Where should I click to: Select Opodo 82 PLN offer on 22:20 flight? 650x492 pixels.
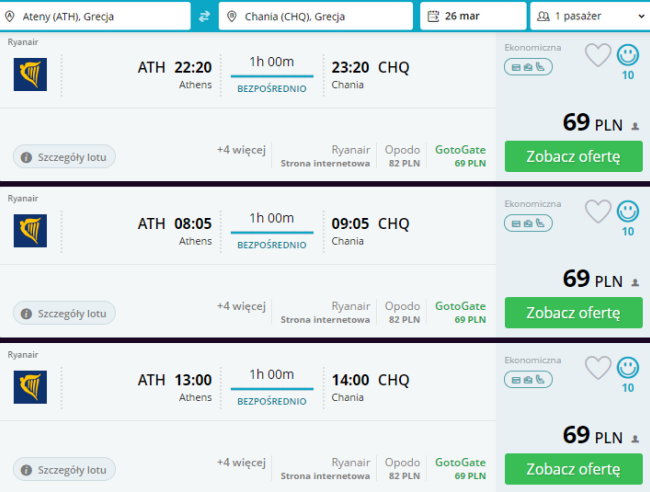pyautogui.click(x=403, y=156)
